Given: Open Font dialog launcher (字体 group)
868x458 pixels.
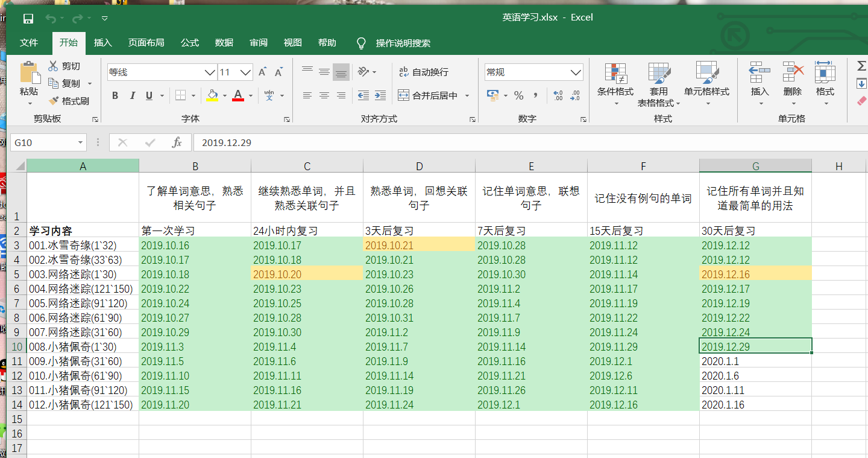Looking at the screenshot, I should [x=287, y=119].
